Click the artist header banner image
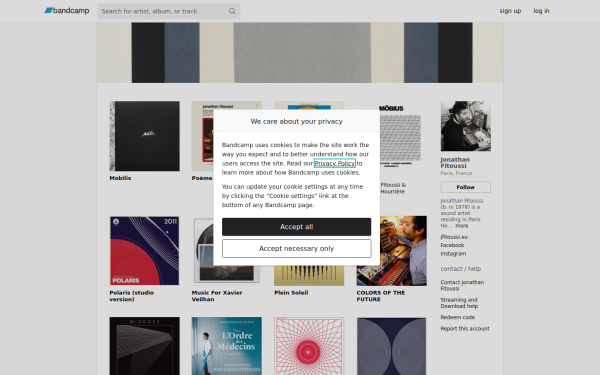The image size is (600, 375). point(300,52)
